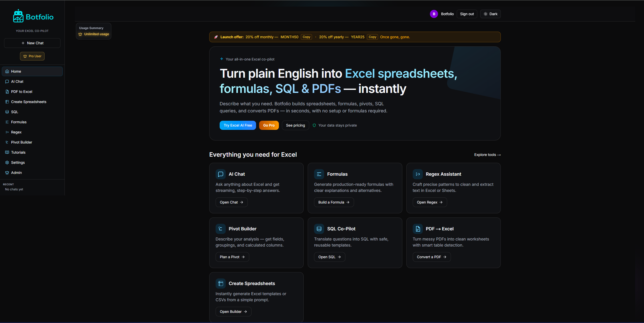Click the Botfolio robot logo icon

(x=18, y=16)
